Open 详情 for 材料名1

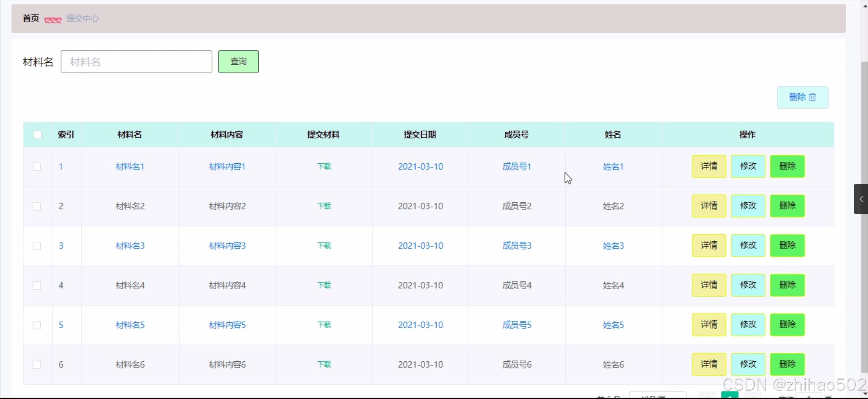point(709,166)
